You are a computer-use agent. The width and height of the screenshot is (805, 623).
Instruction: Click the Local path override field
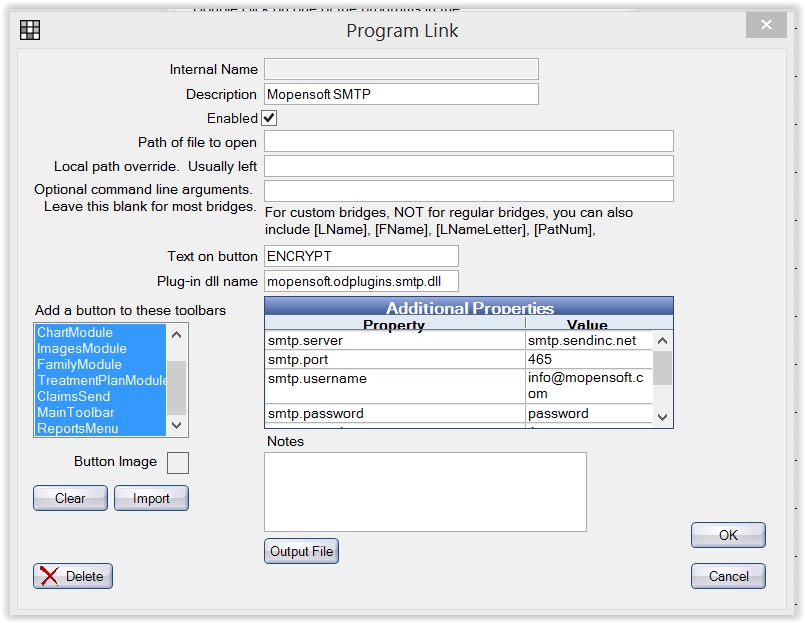(469, 166)
